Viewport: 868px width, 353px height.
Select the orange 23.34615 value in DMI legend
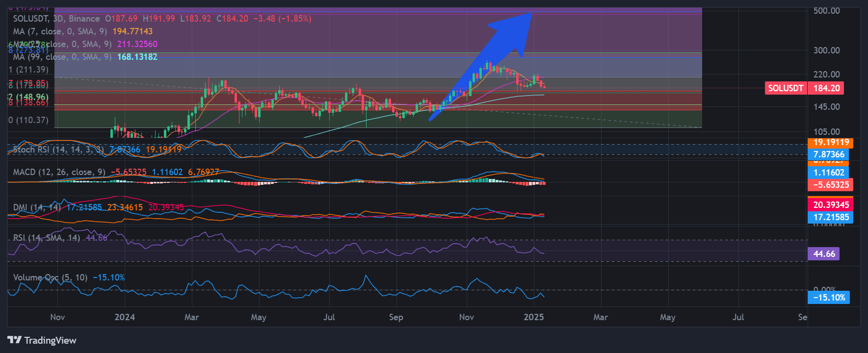pos(125,207)
